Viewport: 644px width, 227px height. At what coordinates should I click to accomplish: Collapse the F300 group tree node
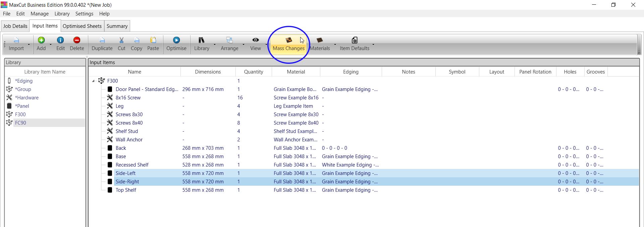click(94, 81)
